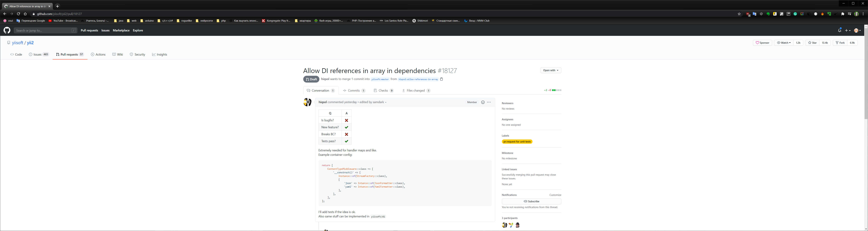
Task: Open Pull requests in the top navigation
Action: click(89, 30)
